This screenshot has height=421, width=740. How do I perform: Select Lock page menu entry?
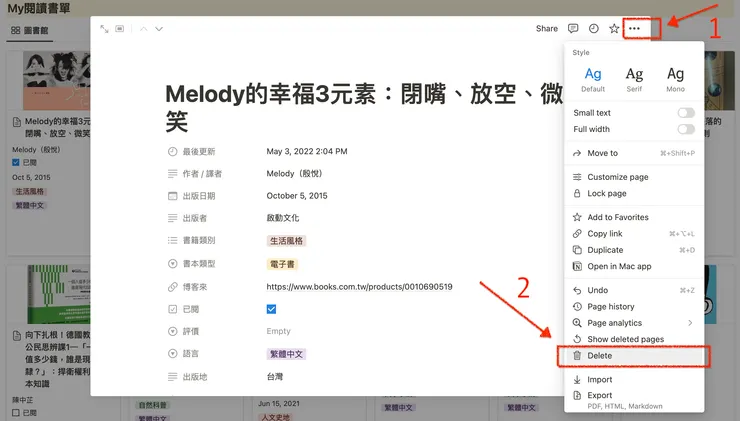[634, 194]
